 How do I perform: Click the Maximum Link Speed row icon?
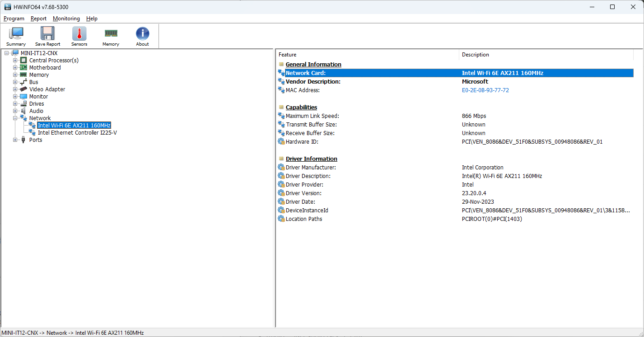[281, 116]
